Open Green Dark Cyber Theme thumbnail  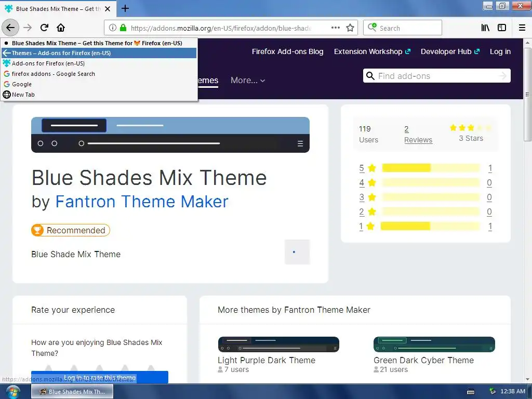pos(434,344)
